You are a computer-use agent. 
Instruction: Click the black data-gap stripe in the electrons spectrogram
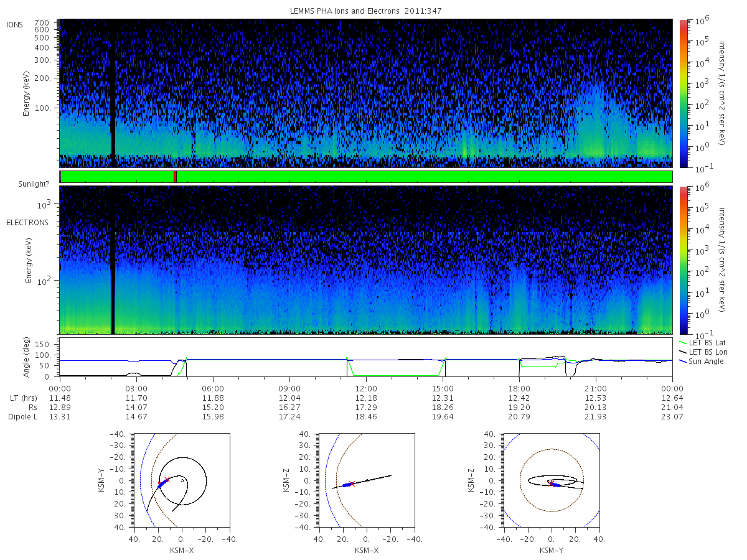pyautogui.click(x=113, y=260)
